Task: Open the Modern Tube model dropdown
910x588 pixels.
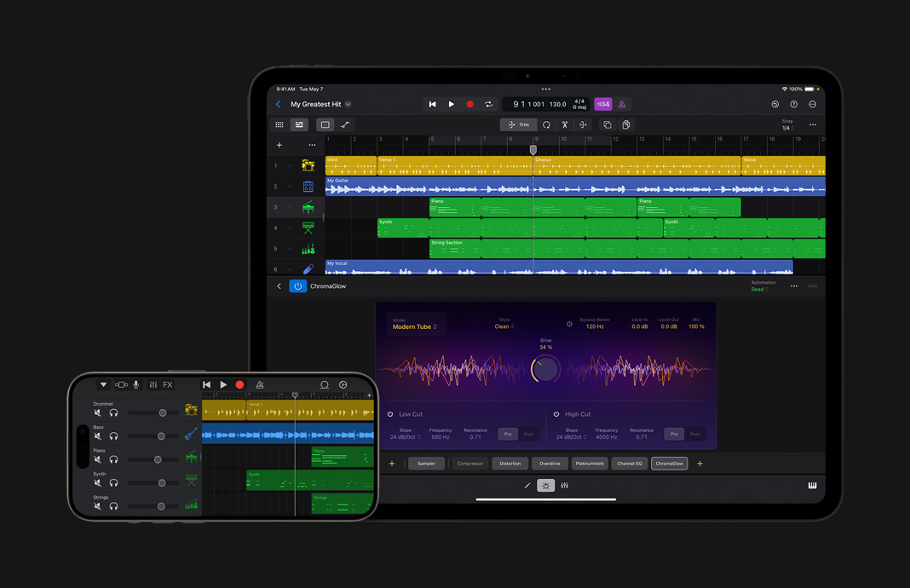Action: point(413,326)
